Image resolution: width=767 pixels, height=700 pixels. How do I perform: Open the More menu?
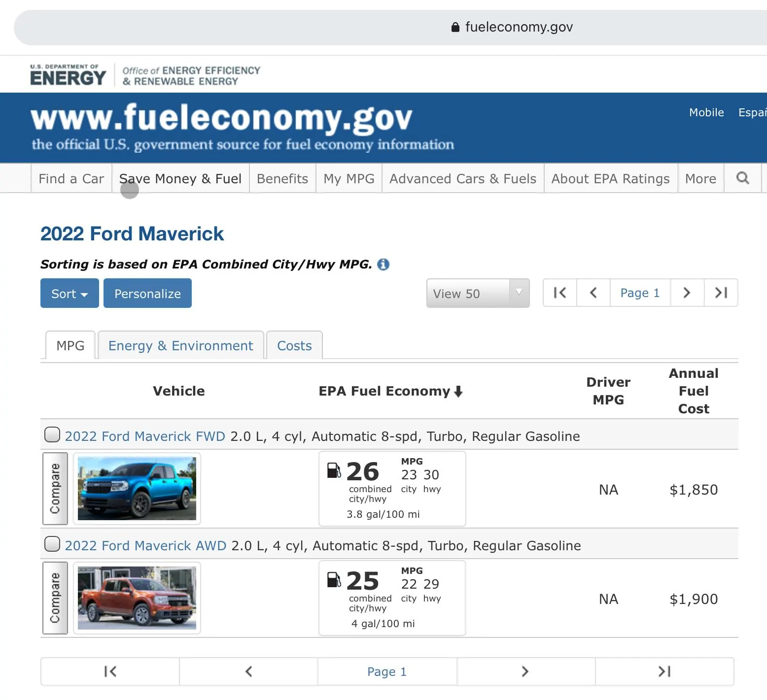[x=700, y=178]
